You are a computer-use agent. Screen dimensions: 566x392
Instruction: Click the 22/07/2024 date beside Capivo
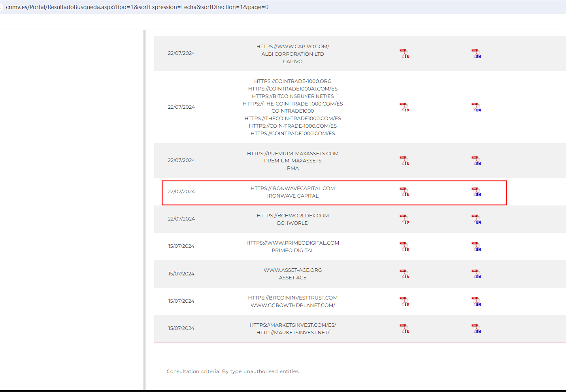[181, 53]
